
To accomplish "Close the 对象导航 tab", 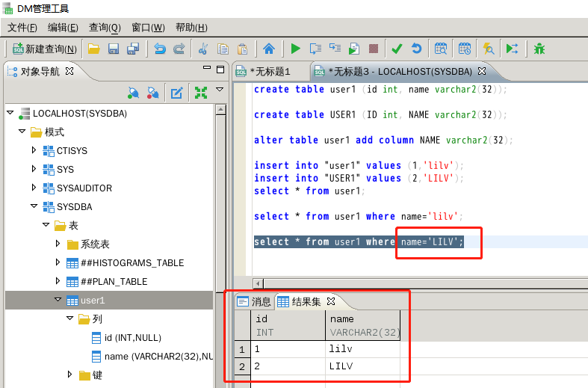I will click(69, 71).
